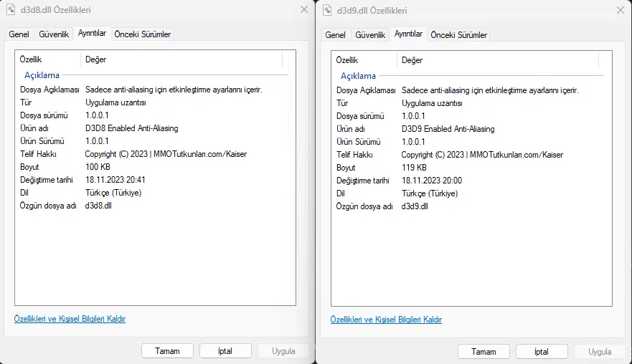632x364 pixels.
Task: Select the 'D3D8 Enabled Anti-Aliasing' product name row
Action: 131,128
